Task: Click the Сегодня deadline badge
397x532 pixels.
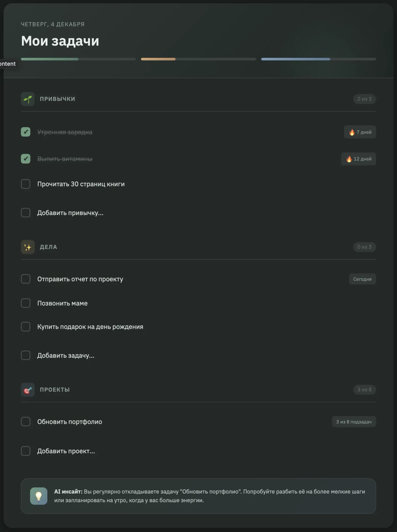Action: (362, 279)
